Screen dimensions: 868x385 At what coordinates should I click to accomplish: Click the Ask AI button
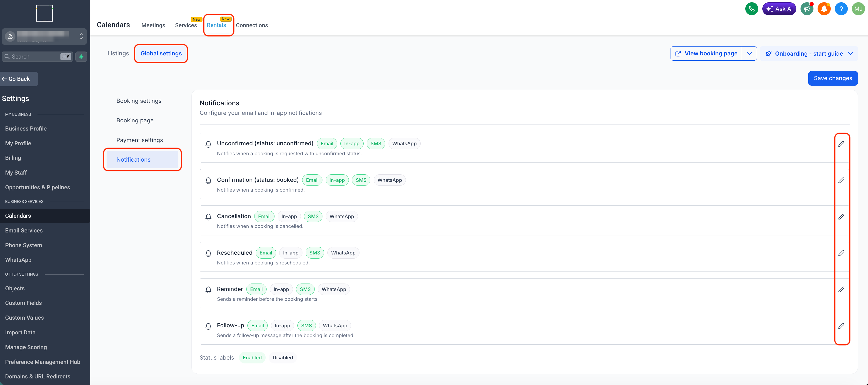[779, 9]
